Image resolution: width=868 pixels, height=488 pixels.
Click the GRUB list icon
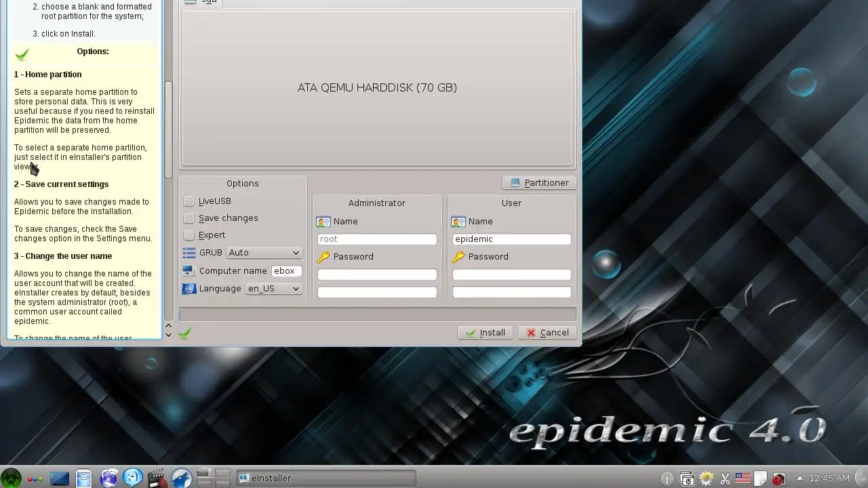point(189,253)
